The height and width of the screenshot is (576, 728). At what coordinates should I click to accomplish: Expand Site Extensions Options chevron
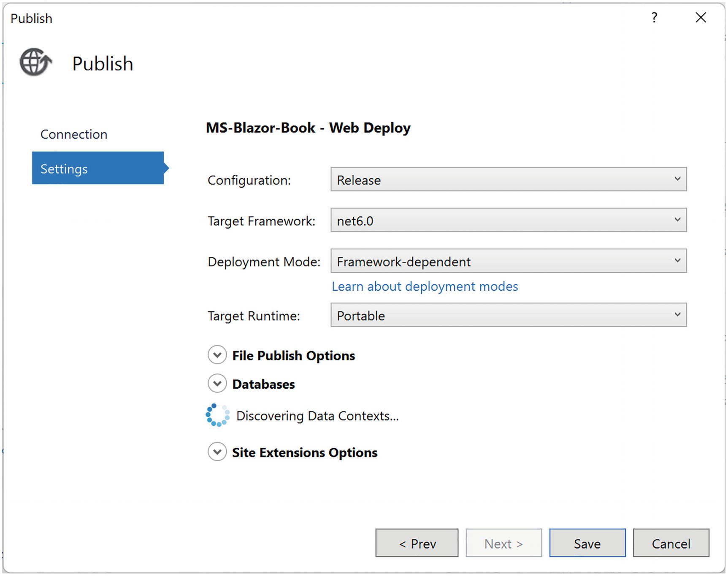coord(217,452)
